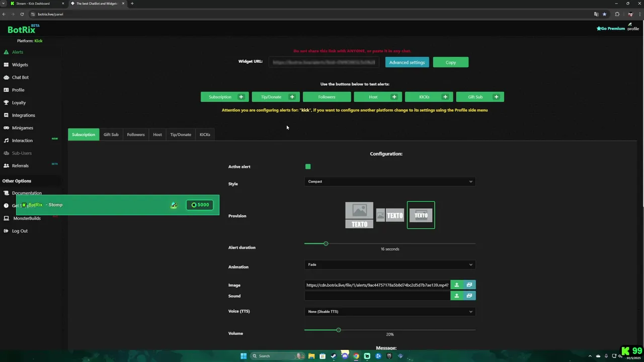Go to Chat Bot in sidebar

coord(20,77)
